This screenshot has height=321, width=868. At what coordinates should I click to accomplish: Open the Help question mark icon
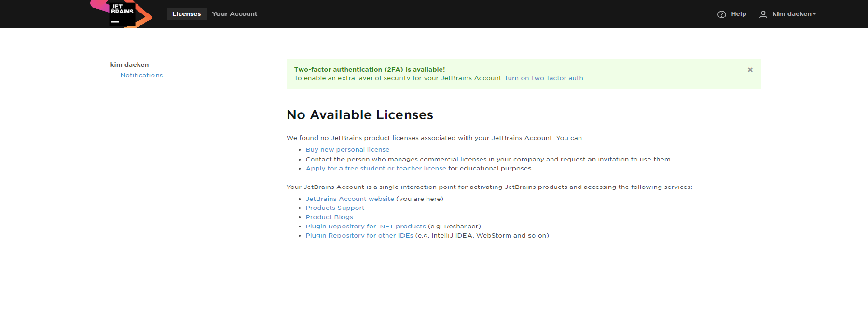(721, 14)
